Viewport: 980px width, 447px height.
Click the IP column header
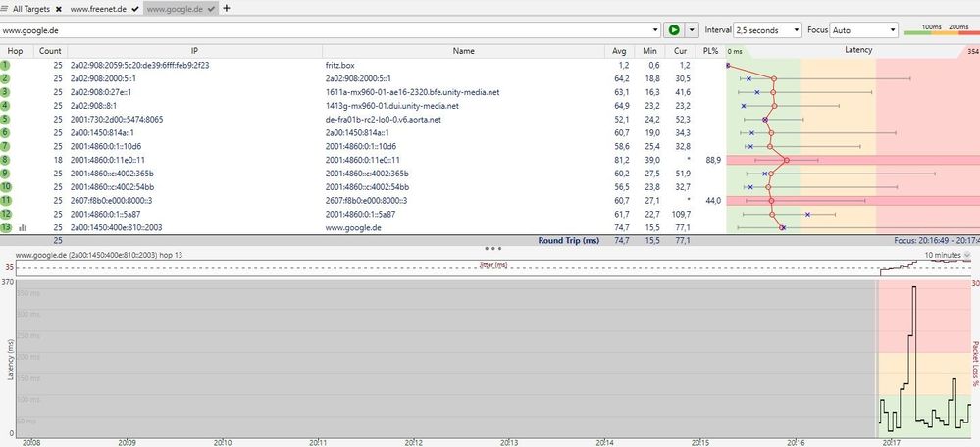pos(194,51)
